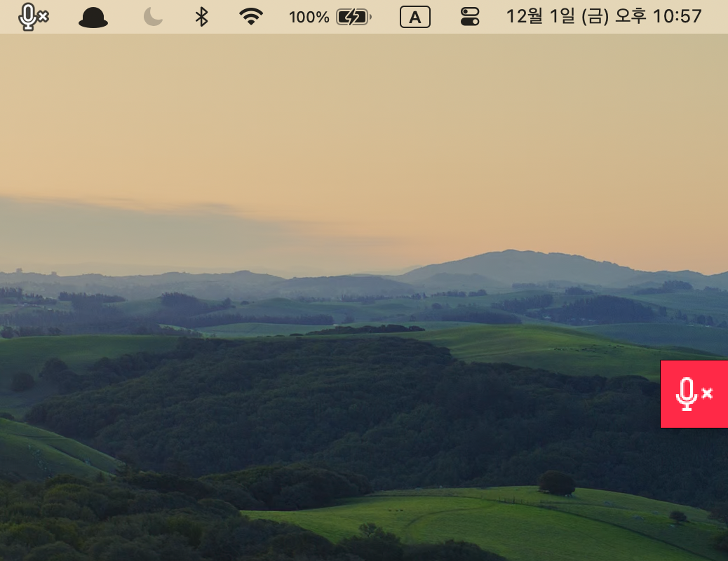Viewport: 728px width, 561px height.
Task: Click the crescent moon Focus icon
Action: (153, 17)
